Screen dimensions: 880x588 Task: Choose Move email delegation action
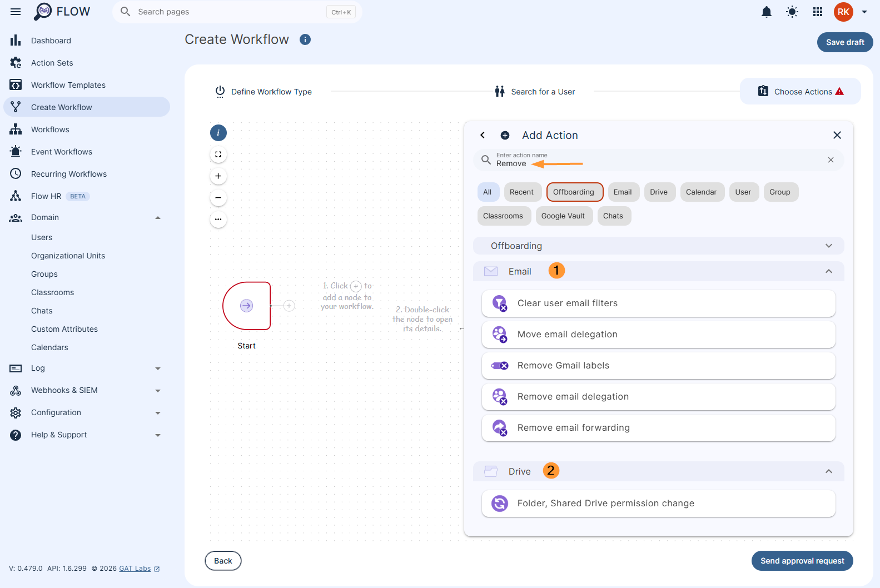click(x=659, y=335)
